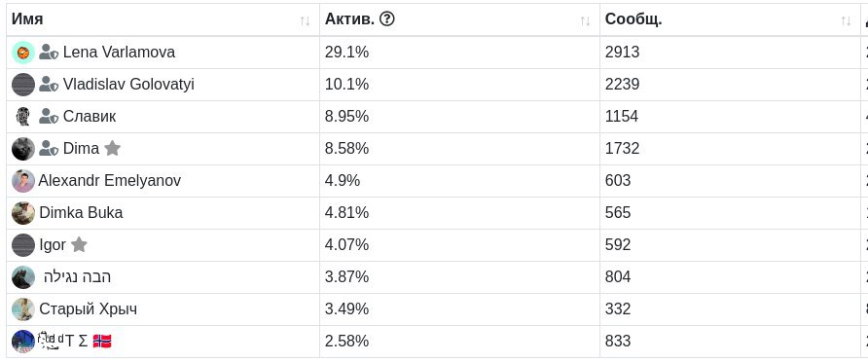
Task: Sort the table by the Сообщ. column arrows
Action: tap(846, 21)
